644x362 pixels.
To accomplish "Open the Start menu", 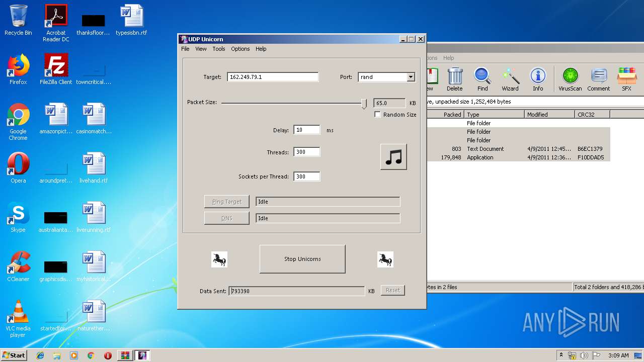I will [14, 355].
